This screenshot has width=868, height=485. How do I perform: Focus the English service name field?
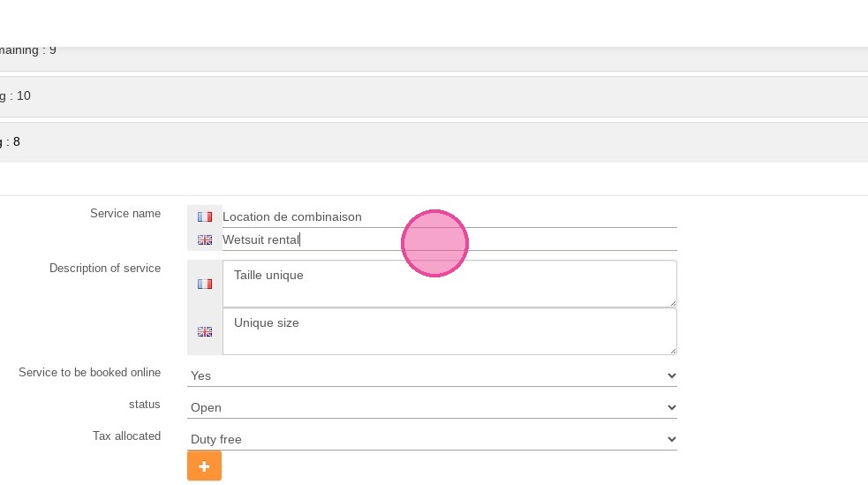(x=449, y=239)
